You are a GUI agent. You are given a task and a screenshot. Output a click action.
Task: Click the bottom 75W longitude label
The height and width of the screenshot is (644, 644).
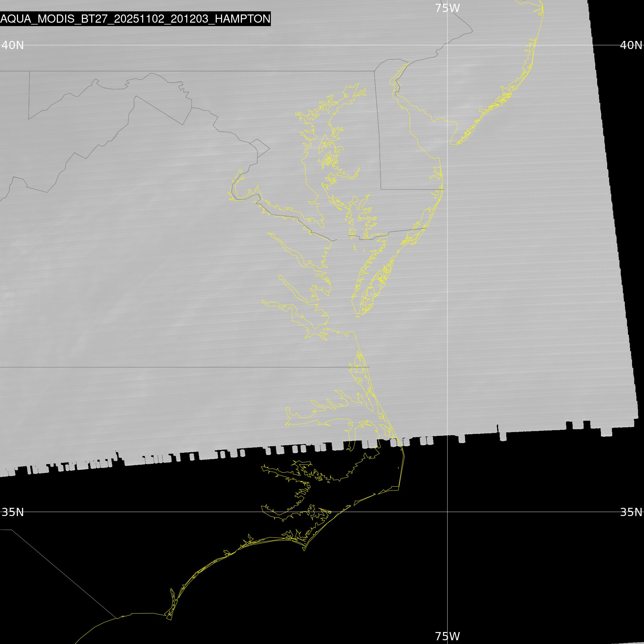tap(447, 636)
